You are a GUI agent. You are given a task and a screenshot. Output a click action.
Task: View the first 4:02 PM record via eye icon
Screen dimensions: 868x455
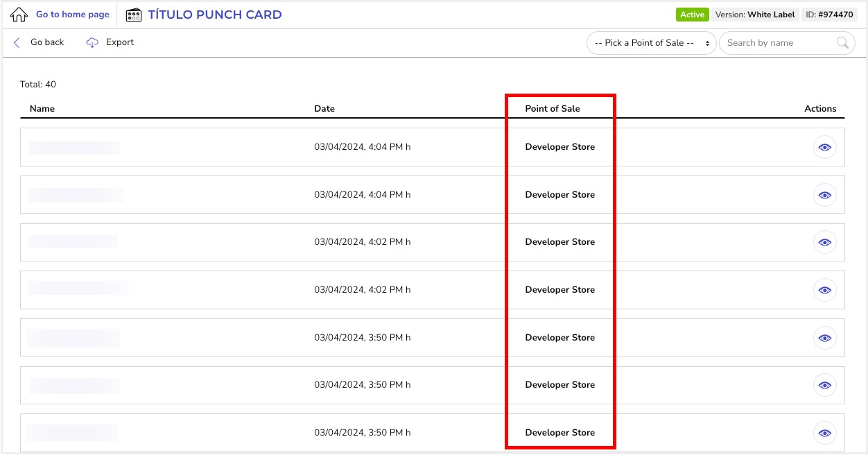[824, 242]
